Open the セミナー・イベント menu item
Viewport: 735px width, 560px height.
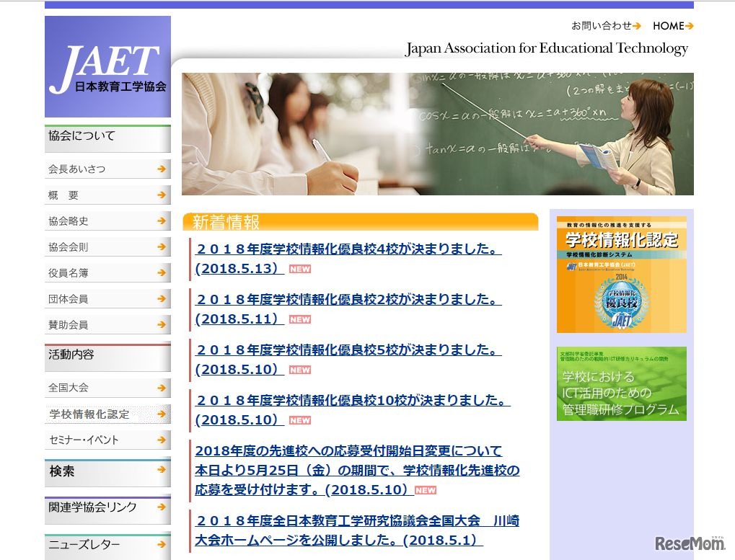(x=107, y=440)
